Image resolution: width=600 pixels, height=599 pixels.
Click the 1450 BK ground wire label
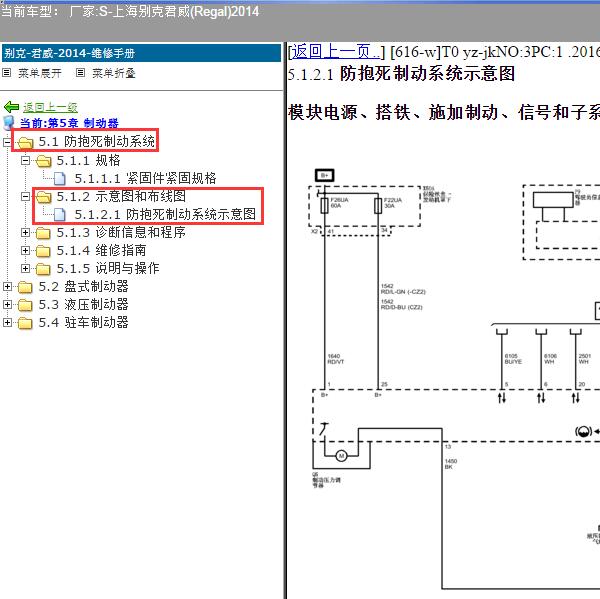pos(451,464)
